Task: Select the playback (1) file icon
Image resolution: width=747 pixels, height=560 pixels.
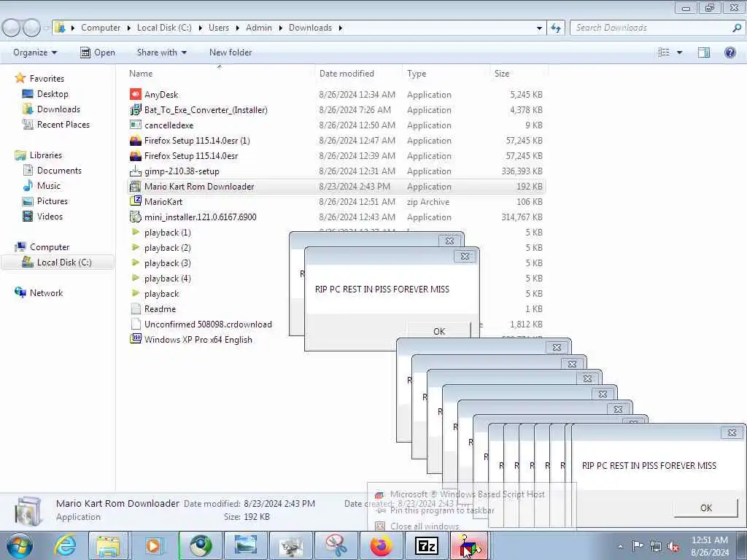Action: [135, 233]
